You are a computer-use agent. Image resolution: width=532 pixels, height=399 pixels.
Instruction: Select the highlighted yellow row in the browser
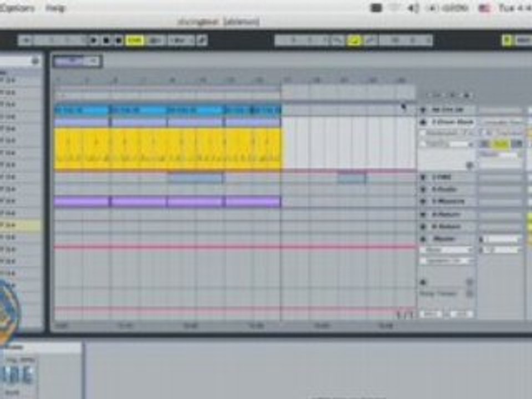(x=21, y=226)
